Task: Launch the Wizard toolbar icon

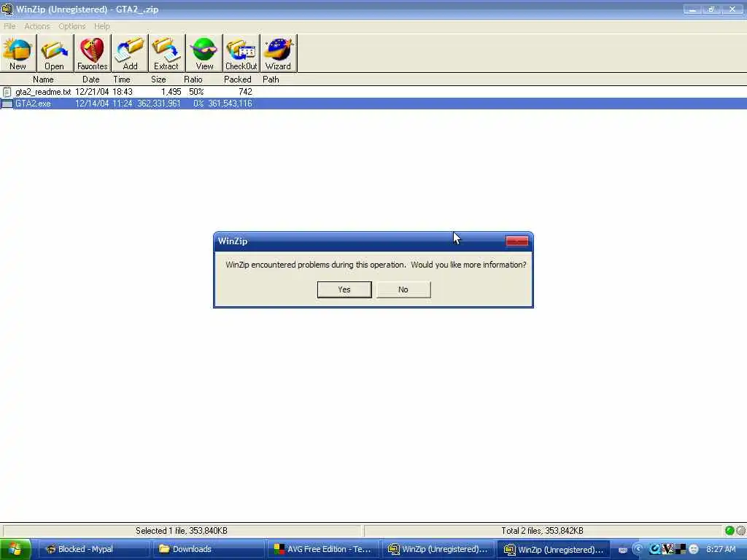Action: (278, 53)
